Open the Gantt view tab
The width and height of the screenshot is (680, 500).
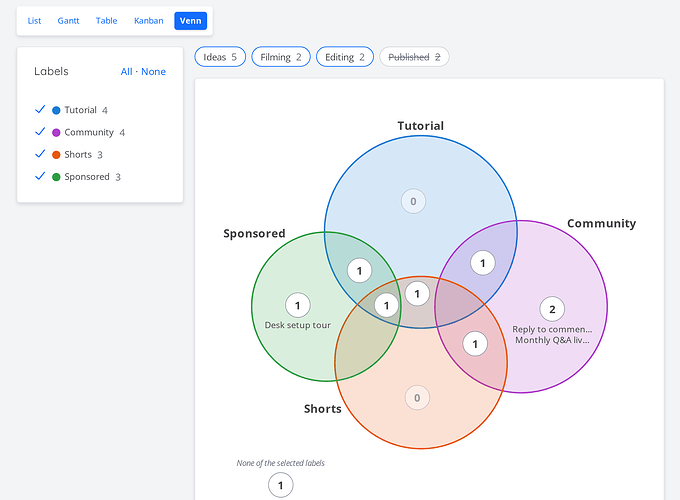point(69,21)
